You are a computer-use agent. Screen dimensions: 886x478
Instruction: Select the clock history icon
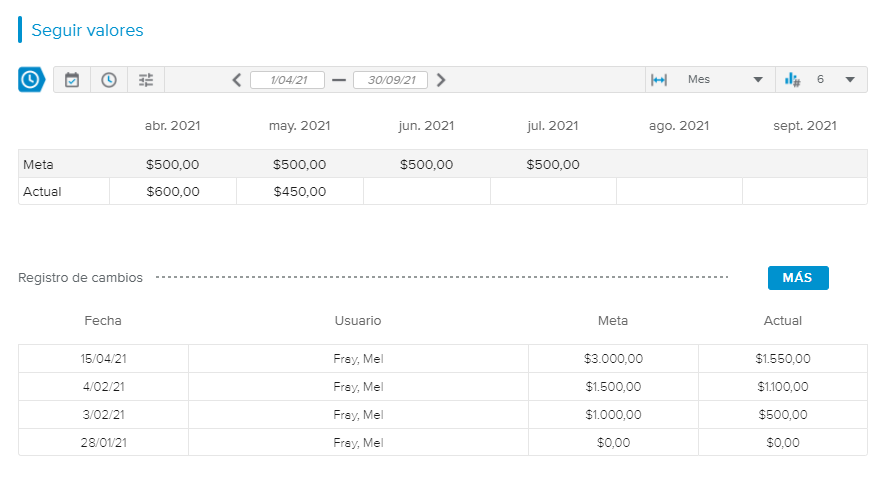(x=109, y=80)
